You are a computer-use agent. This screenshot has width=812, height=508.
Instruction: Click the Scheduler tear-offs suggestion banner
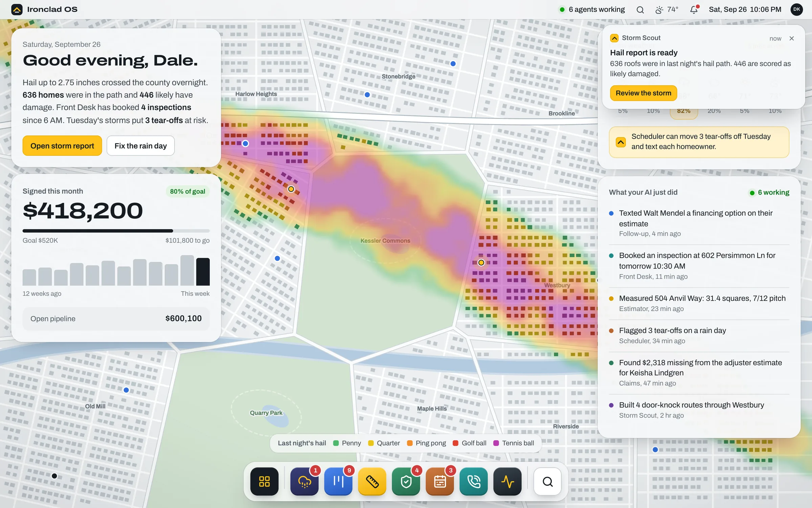tap(699, 142)
